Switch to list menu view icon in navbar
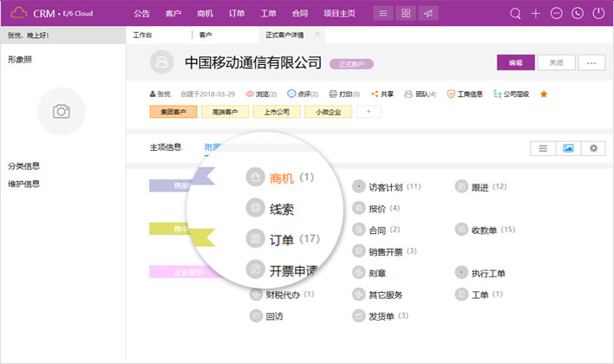This screenshot has width=614, height=364. tap(383, 14)
